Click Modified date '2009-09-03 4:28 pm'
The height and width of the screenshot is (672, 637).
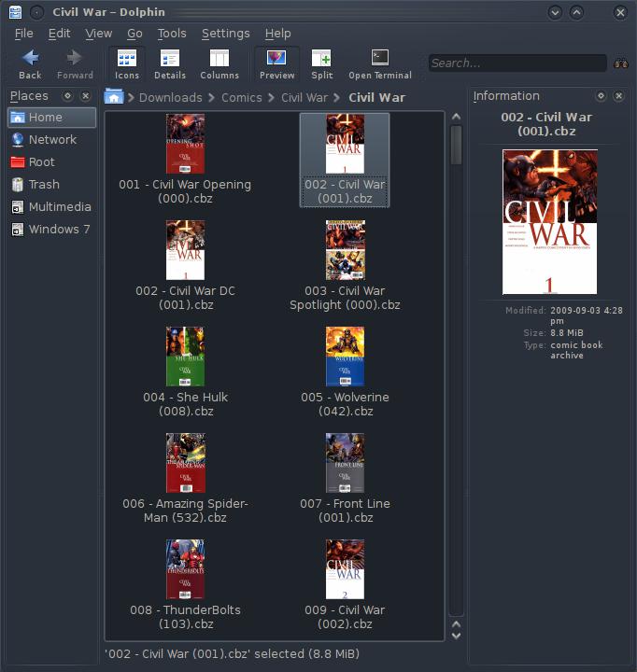point(587,315)
